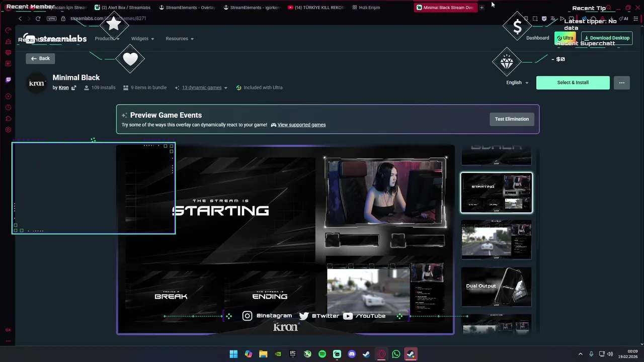Expand the 13 dynamic games list
This screenshot has height=362, width=644.
[x=204, y=87]
